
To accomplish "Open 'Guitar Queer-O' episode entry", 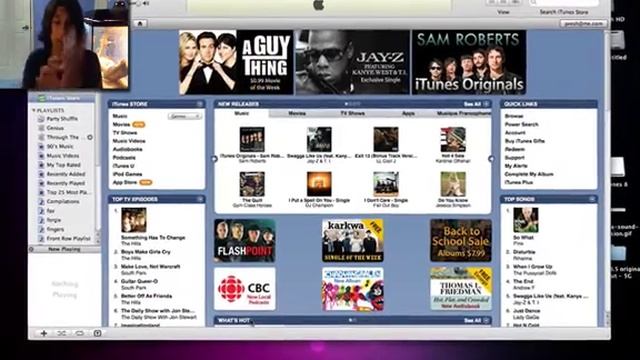I will 139,282.
